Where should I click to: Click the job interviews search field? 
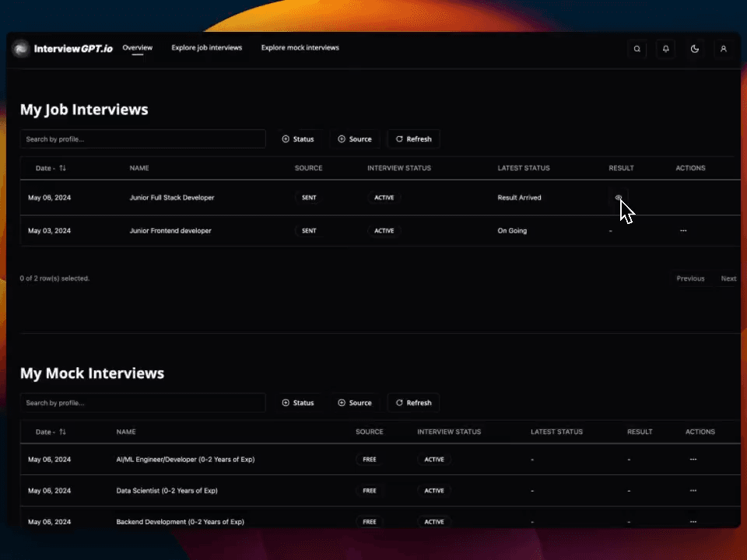tap(142, 139)
